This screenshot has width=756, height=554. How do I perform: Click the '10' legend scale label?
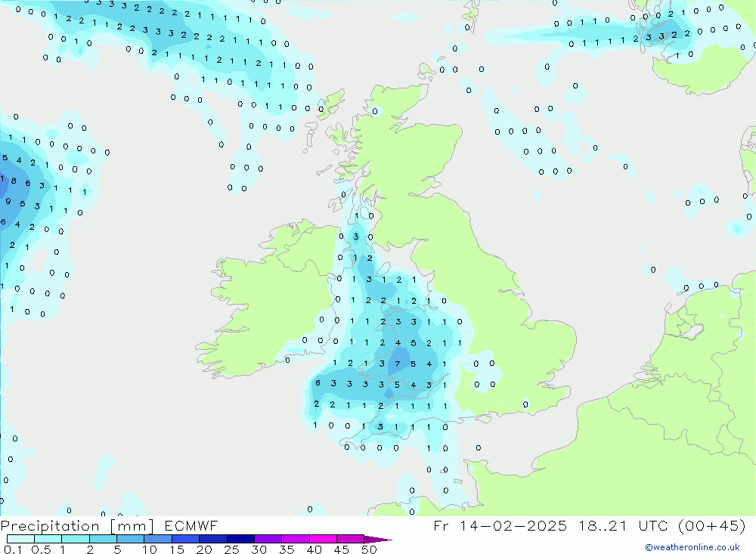150,549
